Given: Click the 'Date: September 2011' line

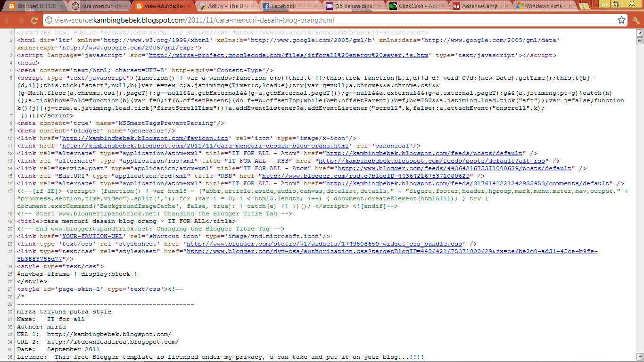Looking at the screenshot, I should click(58, 349).
